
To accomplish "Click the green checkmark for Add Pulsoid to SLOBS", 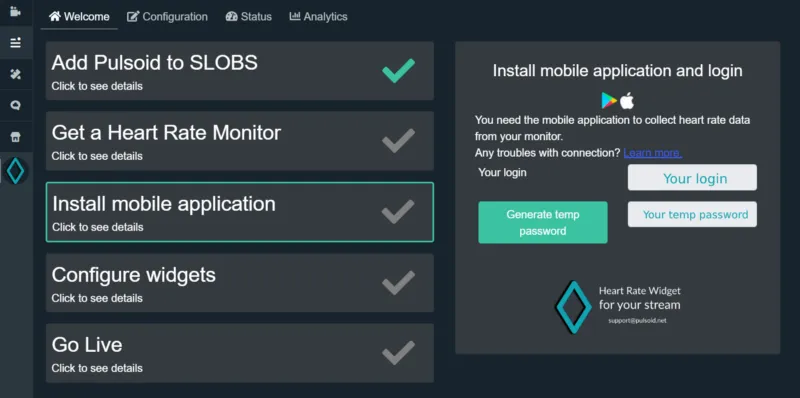I will tap(398, 71).
